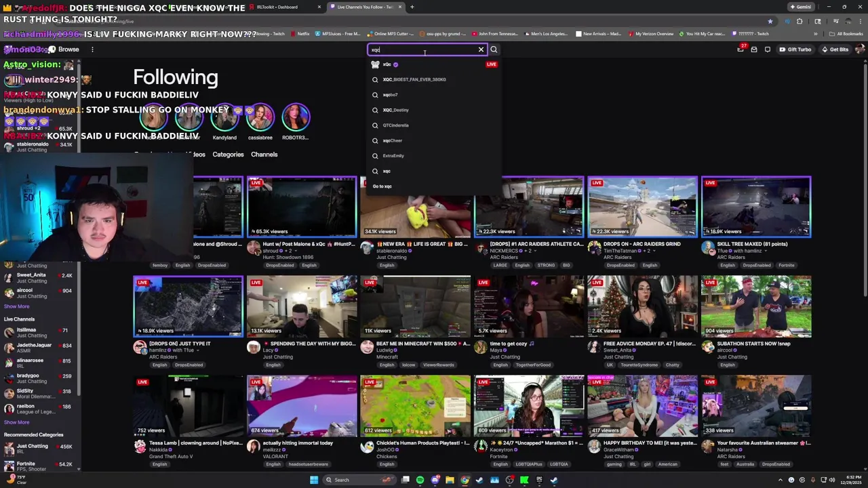Click the Go to xqc link
The width and height of the screenshot is (868, 488).
(x=382, y=186)
